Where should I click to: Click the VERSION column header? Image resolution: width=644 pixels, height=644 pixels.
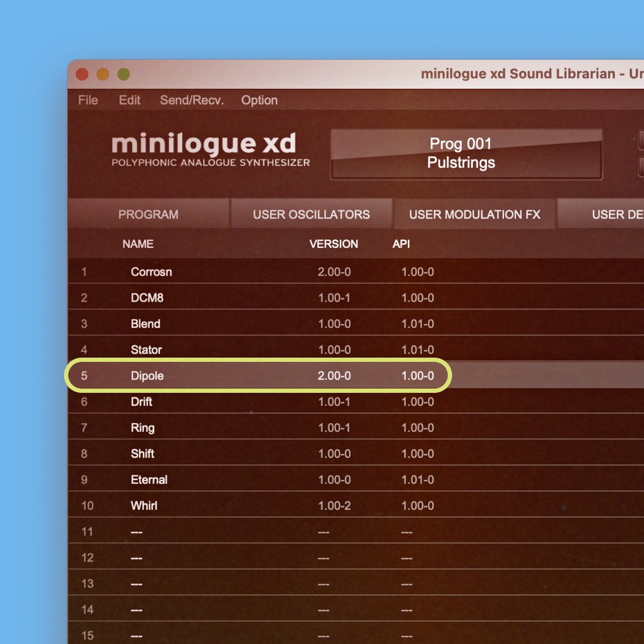334,244
